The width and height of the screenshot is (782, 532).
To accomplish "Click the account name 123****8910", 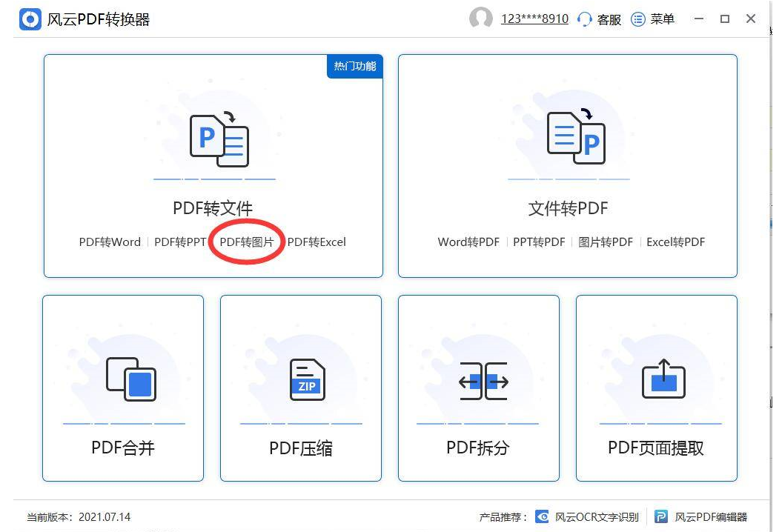I will pyautogui.click(x=534, y=19).
